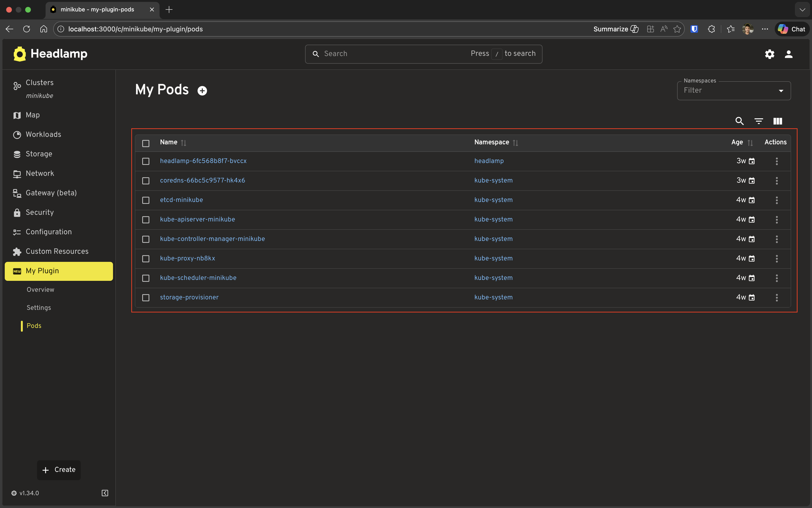Check the storage-provisioner pod checkbox

(x=146, y=297)
